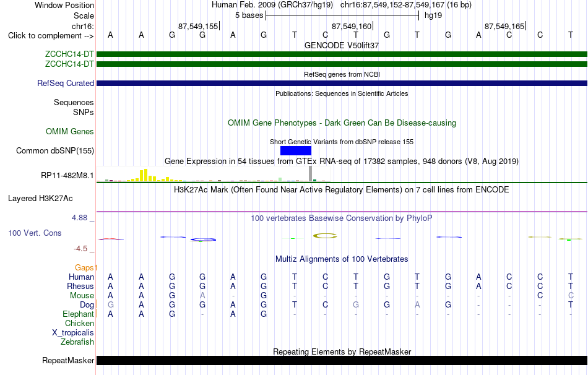This screenshot has height=375, width=588.
Task: Click the 87,549,155 coordinate marker
Action: 198,26
